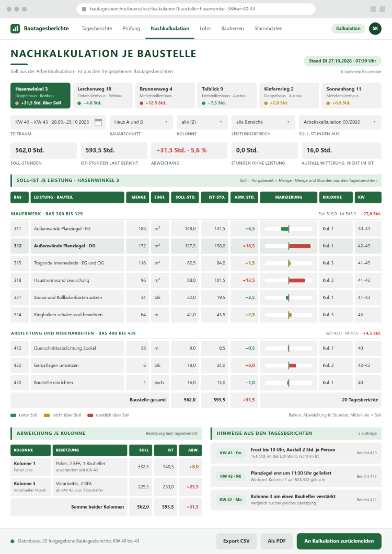The image size is (392, 554).
Task: Select the Talblick 9 site card
Action: (x=227, y=96)
